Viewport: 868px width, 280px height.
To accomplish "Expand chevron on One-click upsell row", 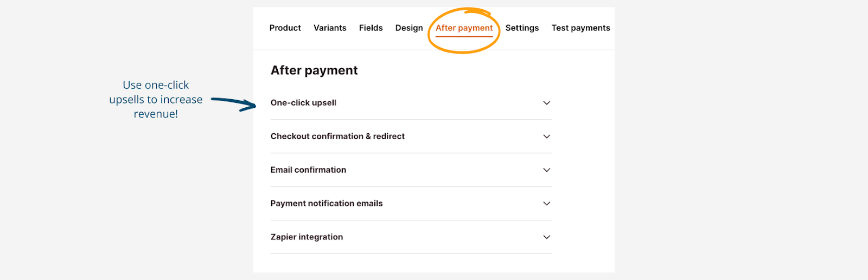I will [547, 103].
